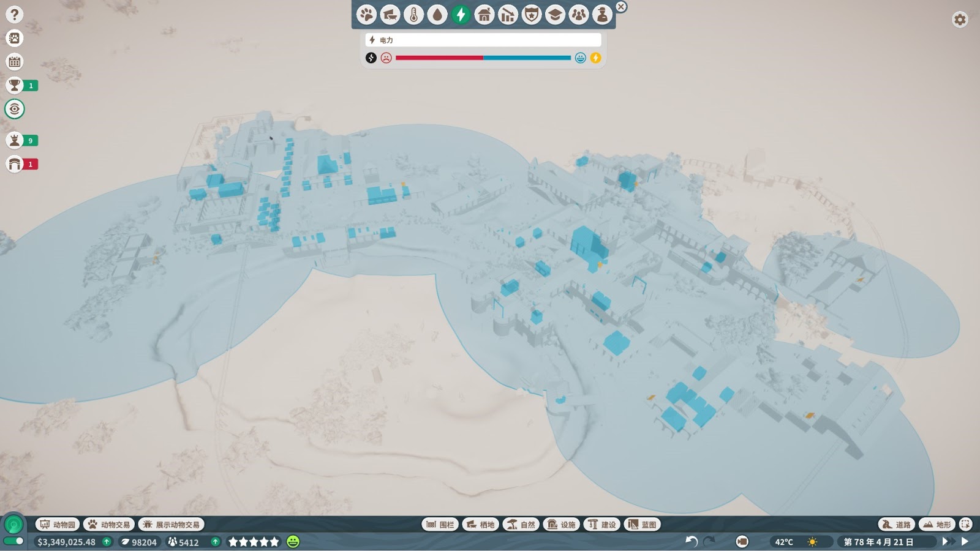Activate the multi-select dashed box tool
Viewport: 980px width, 551px height.
click(966, 525)
